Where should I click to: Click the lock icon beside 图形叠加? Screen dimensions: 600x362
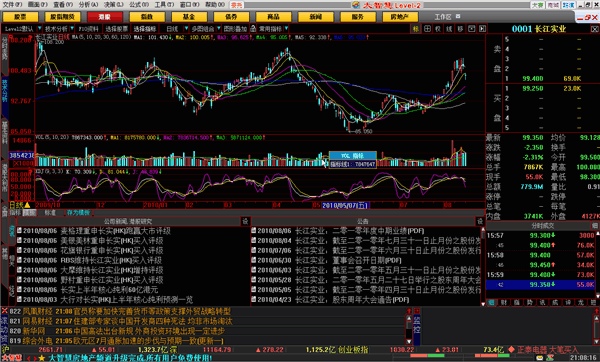(253, 29)
